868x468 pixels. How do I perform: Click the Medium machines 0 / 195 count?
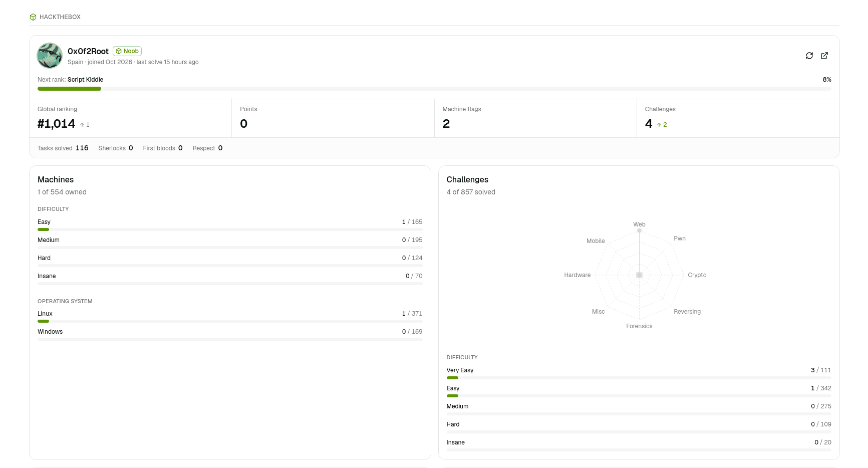(x=412, y=240)
